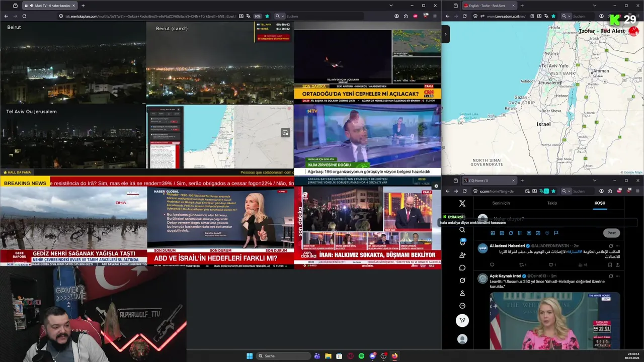The image size is (644, 362).
Task: Click the white compose post feather button
Action: click(x=462, y=320)
